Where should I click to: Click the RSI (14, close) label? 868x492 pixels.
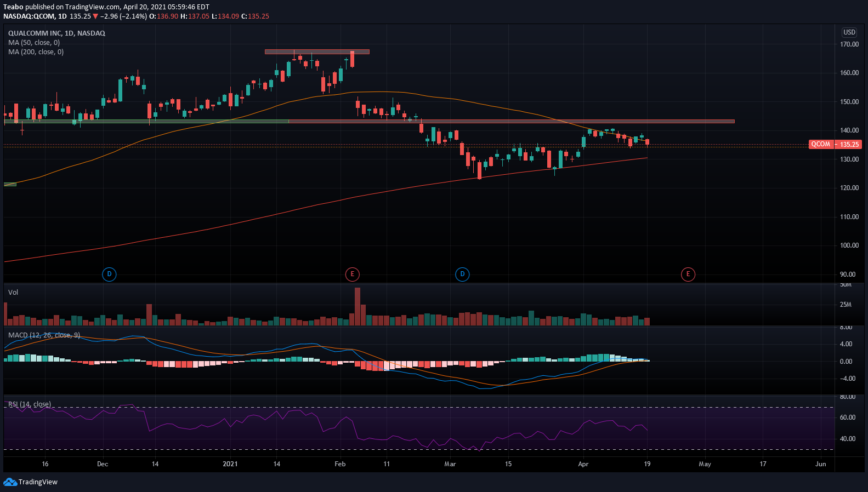click(x=30, y=404)
